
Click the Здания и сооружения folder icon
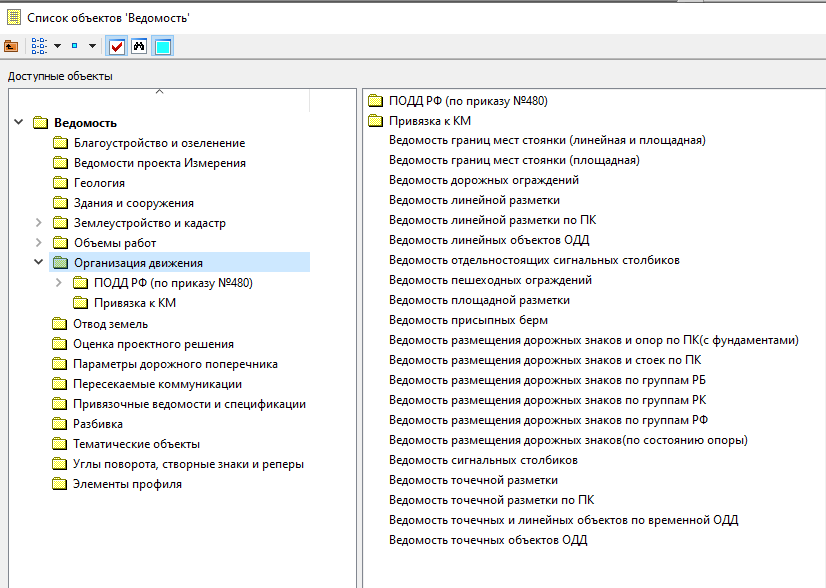60,203
